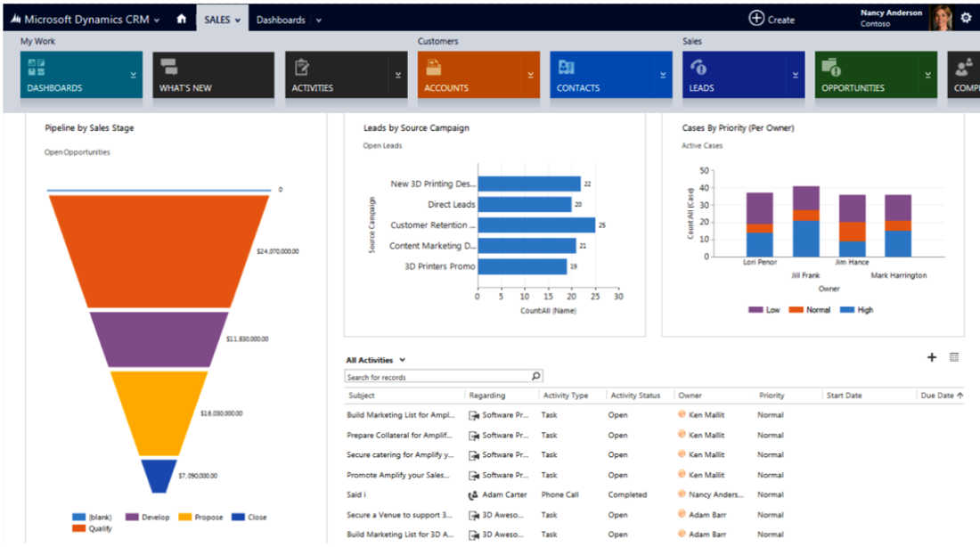Image resolution: width=980 pixels, height=547 pixels.
Task: Click the Search for records field
Action: point(437,377)
